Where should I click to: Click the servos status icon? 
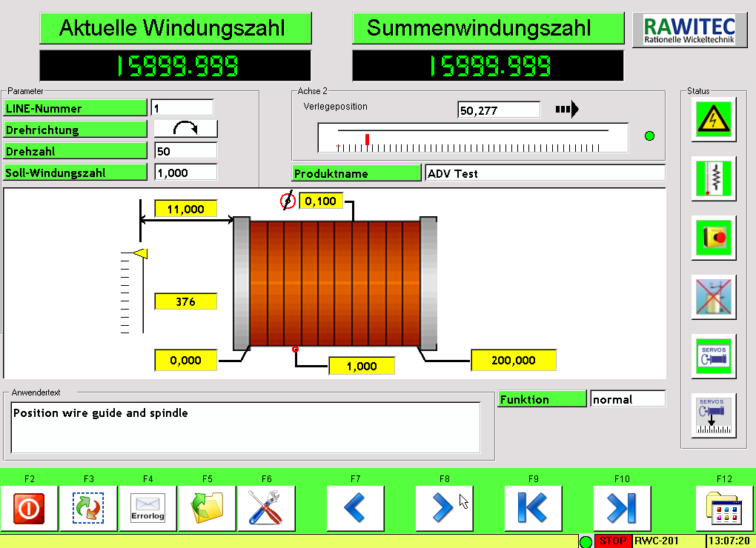pyautogui.click(x=714, y=356)
